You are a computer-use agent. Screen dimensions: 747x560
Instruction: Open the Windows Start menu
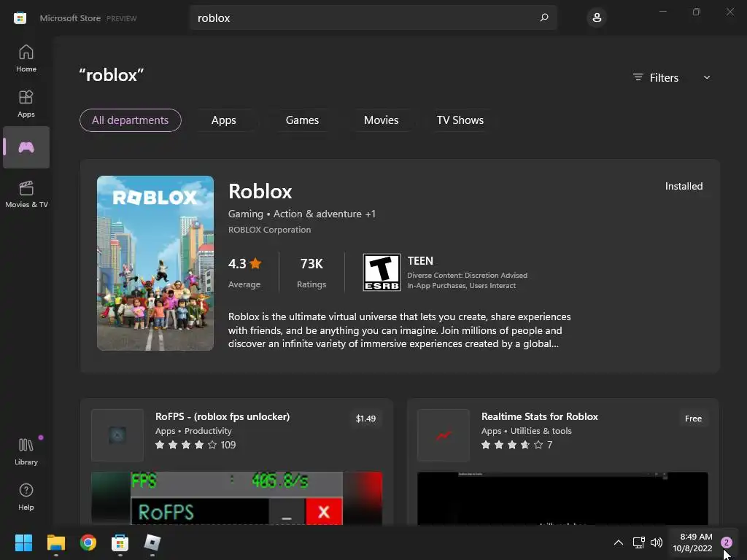pos(23,542)
